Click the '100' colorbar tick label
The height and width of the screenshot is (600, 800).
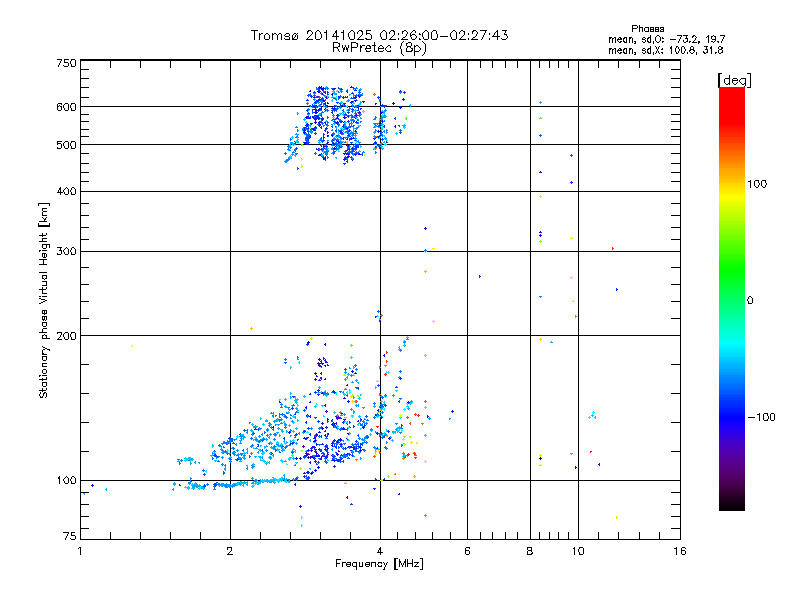[757, 184]
